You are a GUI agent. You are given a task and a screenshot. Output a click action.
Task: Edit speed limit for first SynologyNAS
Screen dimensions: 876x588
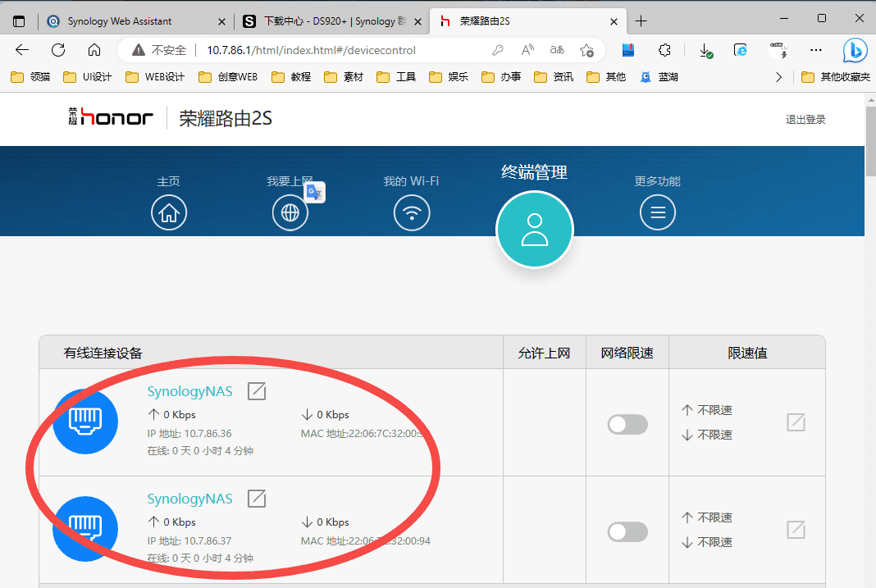click(x=795, y=422)
